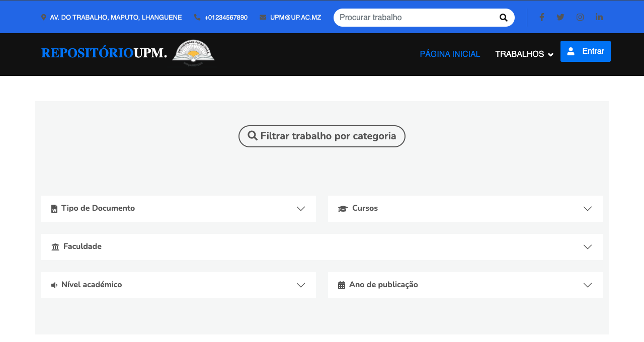Click the phone icon in top bar
This screenshot has width=644, height=342.
pyautogui.click(x=197, y=17)
